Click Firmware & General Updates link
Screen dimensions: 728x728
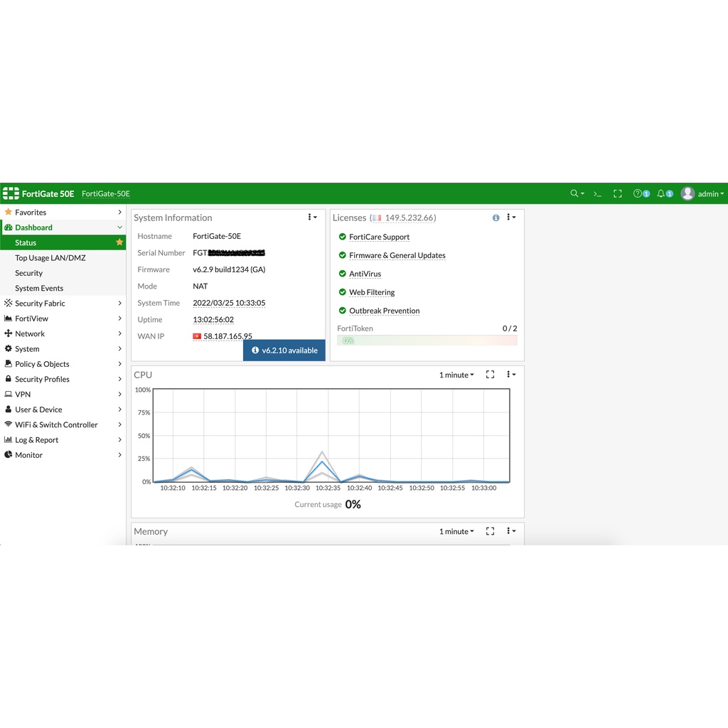point(397,255)
